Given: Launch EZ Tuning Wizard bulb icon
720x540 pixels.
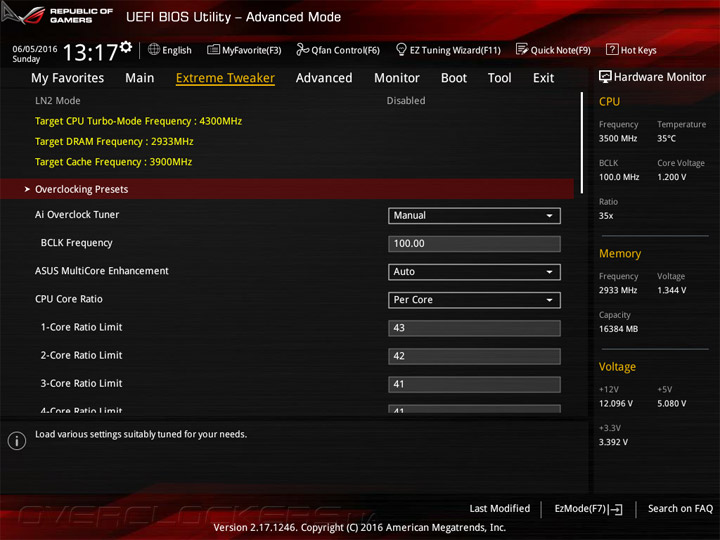Looking at the screenshot, I should tap(401, 49).
